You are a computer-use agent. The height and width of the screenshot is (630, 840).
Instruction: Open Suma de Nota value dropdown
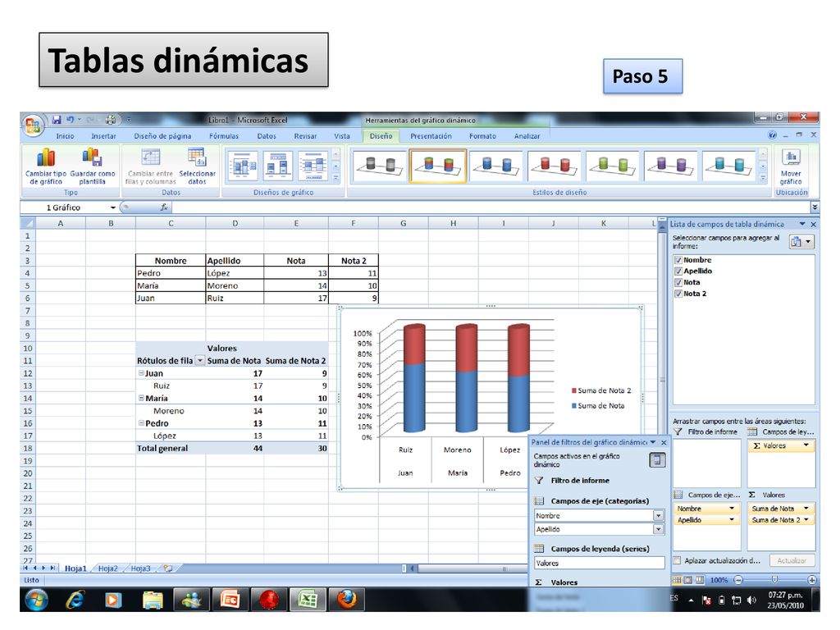pos(806,508)
